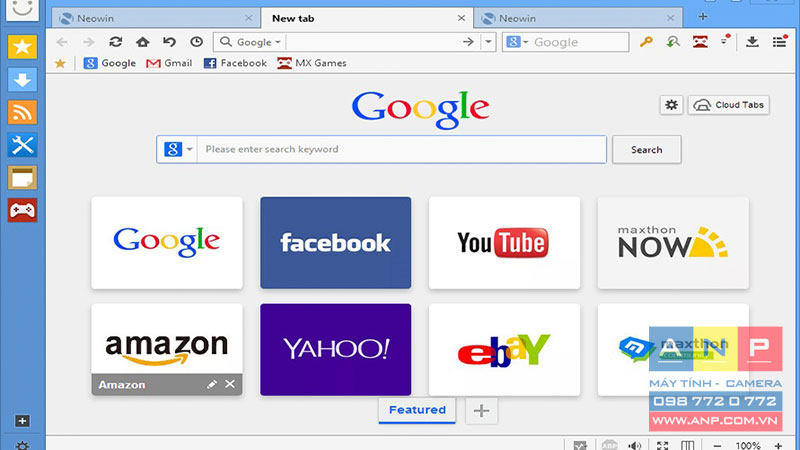The height and width of the screenshot is (450, 800).
Task: Select the Featured quick access tab
Action: pyautogui.click(x=417, y=410)
